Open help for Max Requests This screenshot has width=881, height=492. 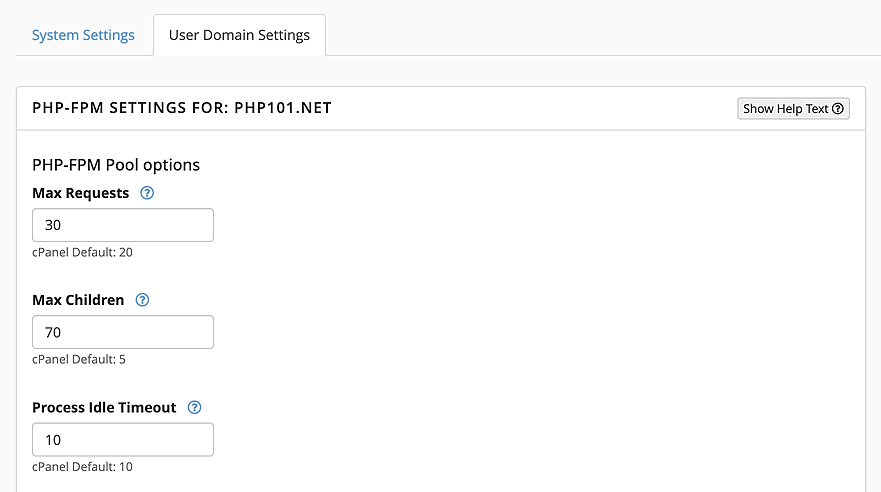pos(147,193)
